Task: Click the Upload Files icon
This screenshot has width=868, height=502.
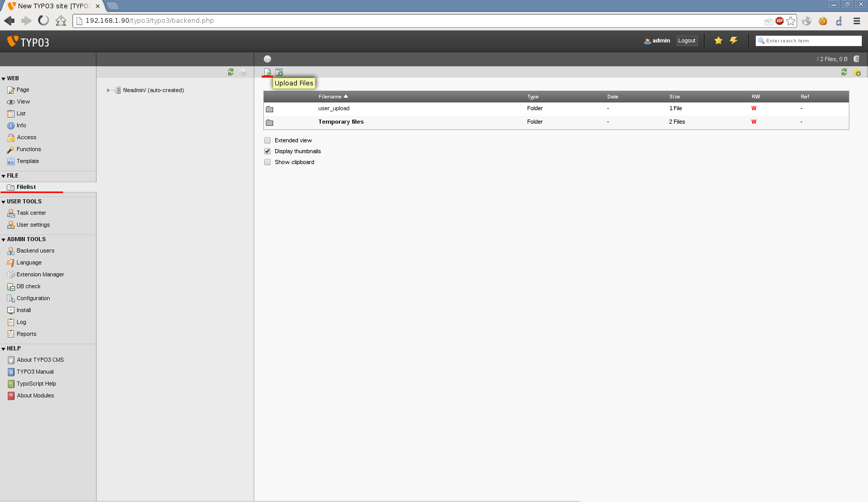Action: (x=267, y=72)
